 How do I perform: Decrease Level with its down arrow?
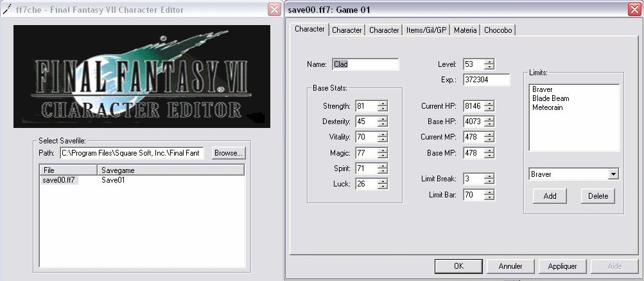489,67
